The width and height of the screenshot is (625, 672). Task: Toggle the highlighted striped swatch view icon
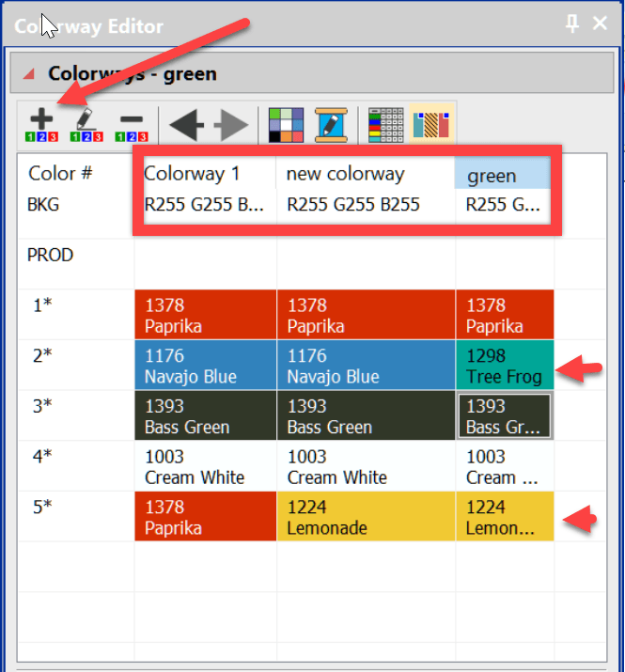(431, 125)
